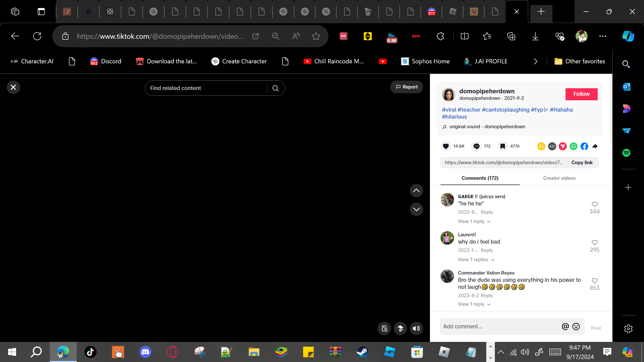Follow domopipeherdown
The image size is (644, 362).
(x=581, y=94)
